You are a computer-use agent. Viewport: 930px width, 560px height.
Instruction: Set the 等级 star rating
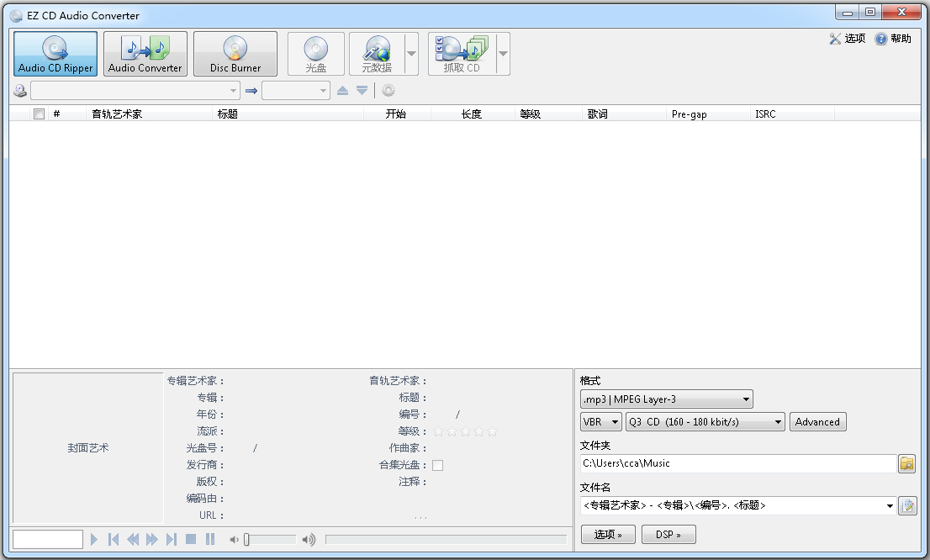pyautogui.click(x=465, y=432)
